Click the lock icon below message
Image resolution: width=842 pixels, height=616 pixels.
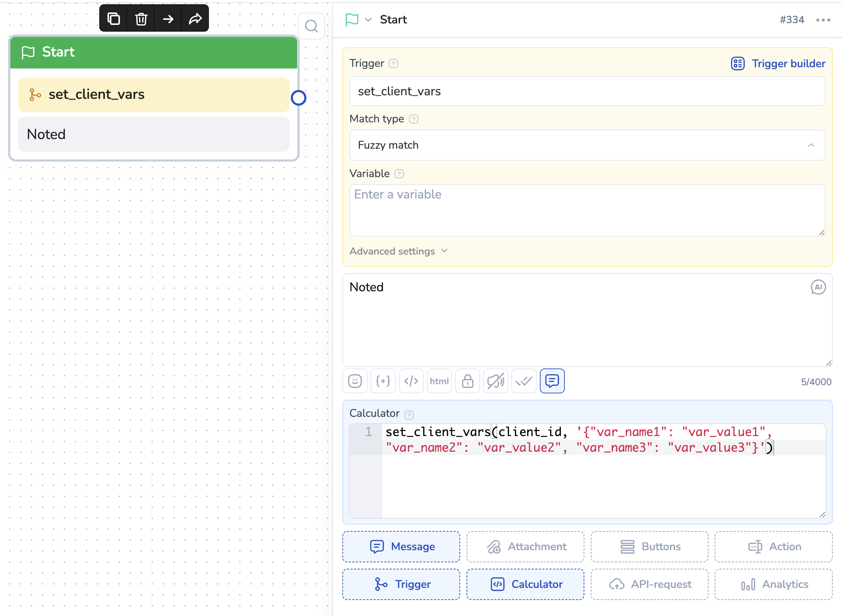[468, 381]
